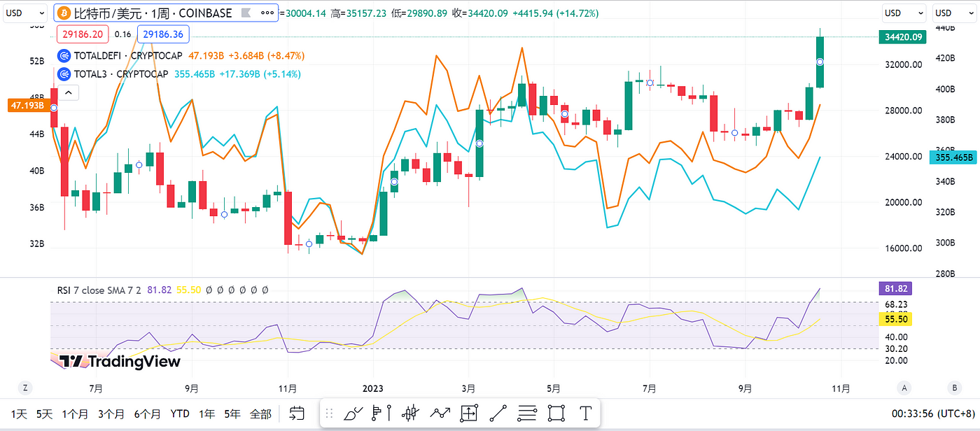Open the three-dot more menu in legend
The height and width of the screenshot is (431, 980).
267,13
